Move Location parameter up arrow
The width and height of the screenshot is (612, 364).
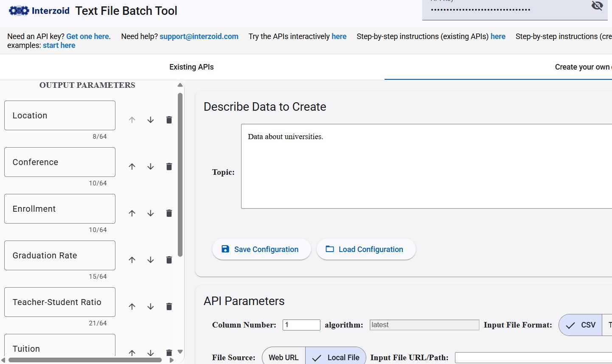tap(132, 120)
